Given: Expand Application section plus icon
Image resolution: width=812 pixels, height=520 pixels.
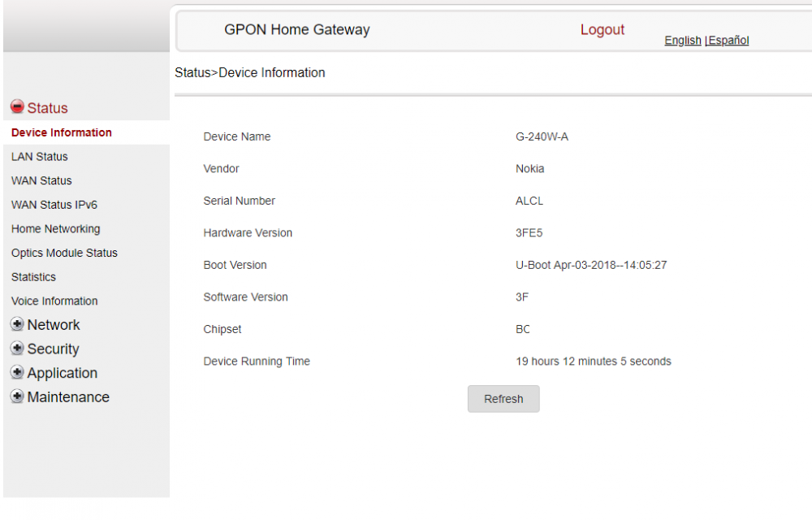Looking at the screenshot, I should tap(17, 372).
